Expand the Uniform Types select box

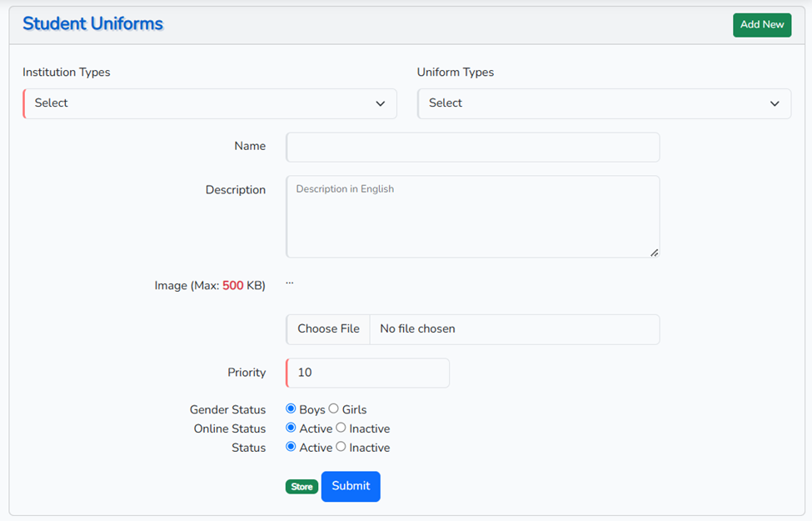pos(604,103)
